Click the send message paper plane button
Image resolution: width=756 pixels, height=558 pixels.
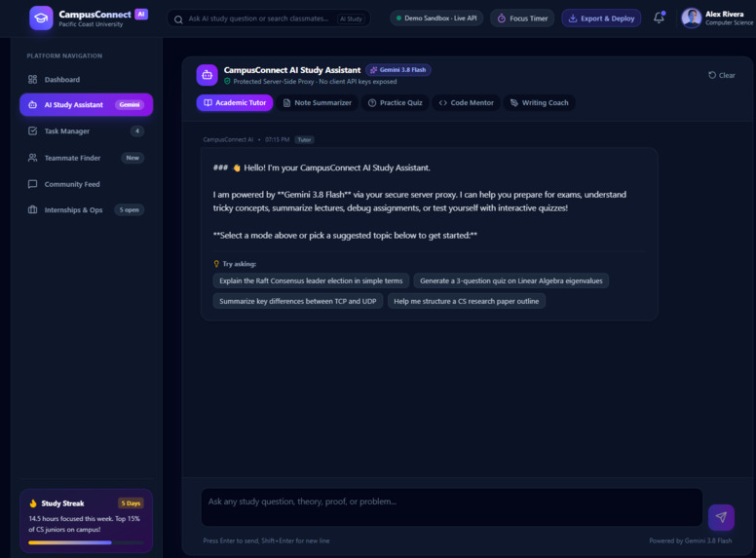click(x=721, y=517)
